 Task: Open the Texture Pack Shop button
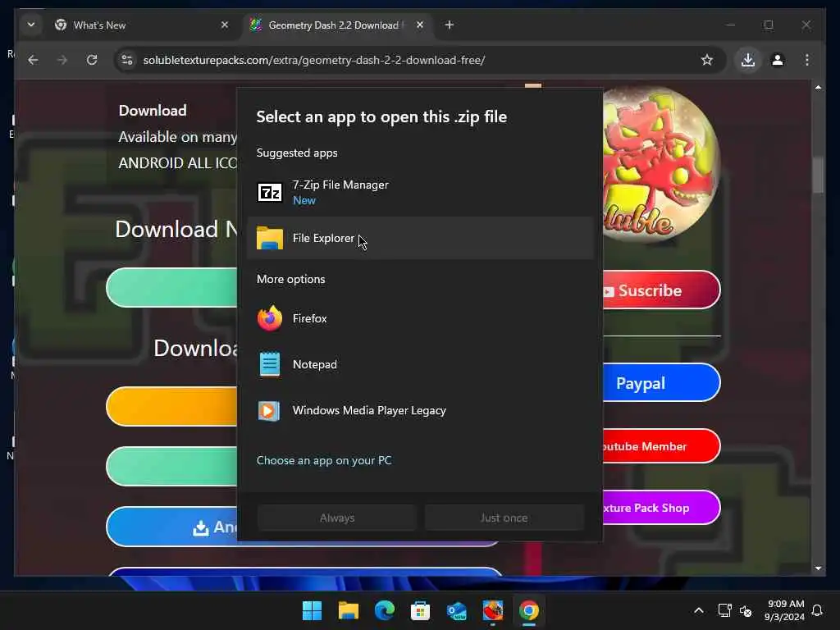pos(661,508)
